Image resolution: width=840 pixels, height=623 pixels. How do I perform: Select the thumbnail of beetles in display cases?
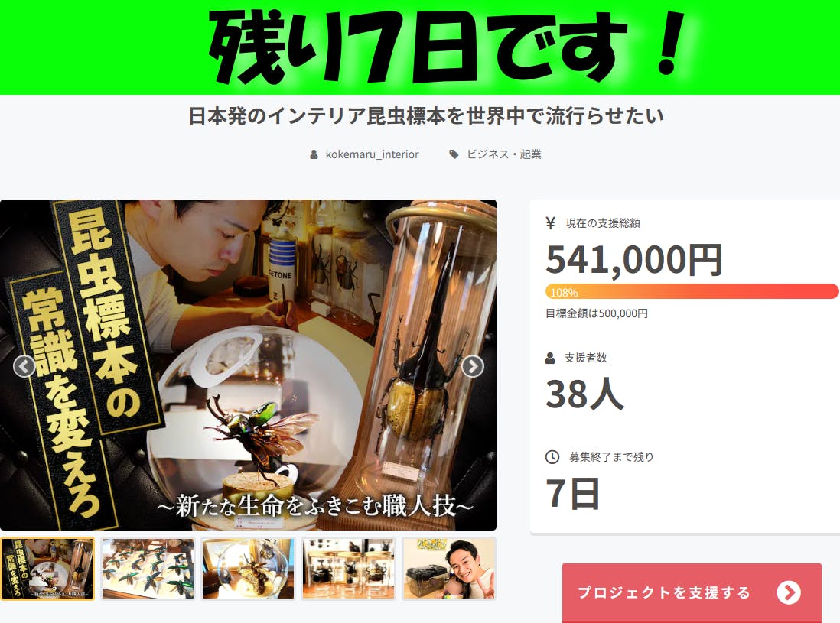point(349,569)
